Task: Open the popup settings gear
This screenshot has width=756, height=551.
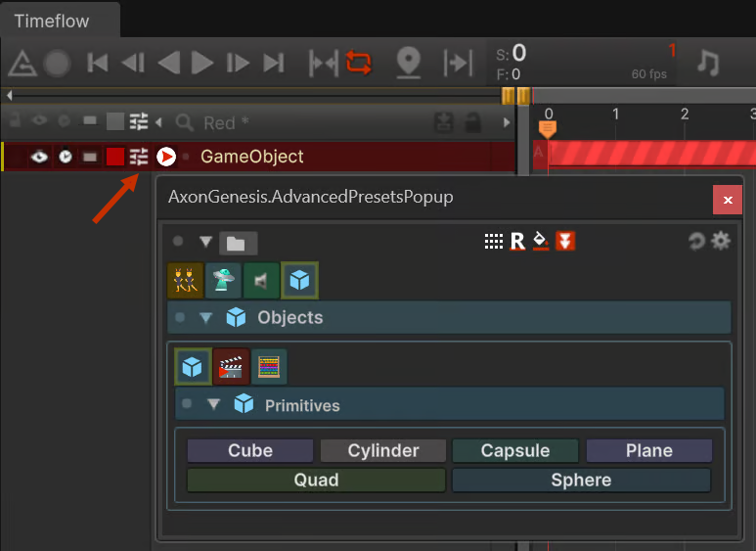Action: (721, 241)
